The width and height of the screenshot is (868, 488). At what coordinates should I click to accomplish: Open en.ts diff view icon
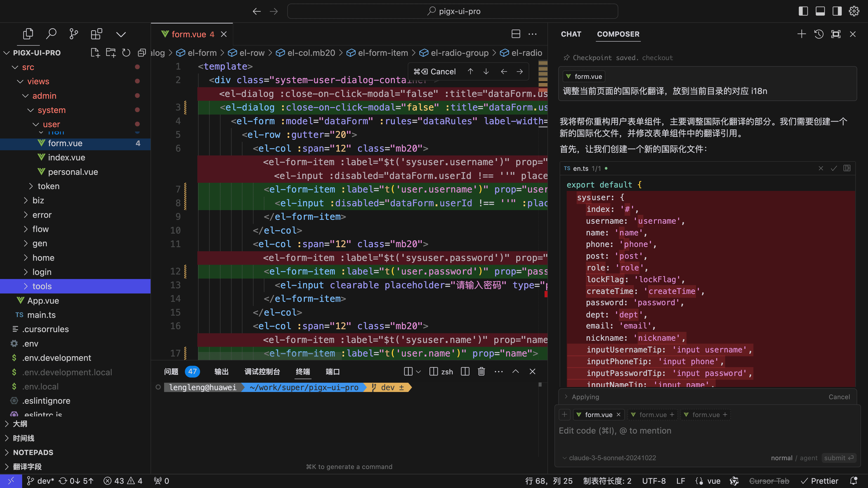847,168
